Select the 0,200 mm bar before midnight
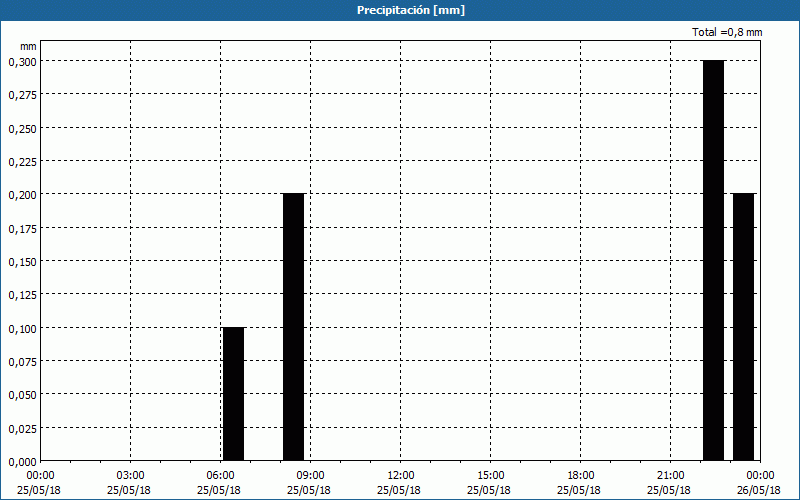This screenshot has width=800, height=500. (743, 327)
